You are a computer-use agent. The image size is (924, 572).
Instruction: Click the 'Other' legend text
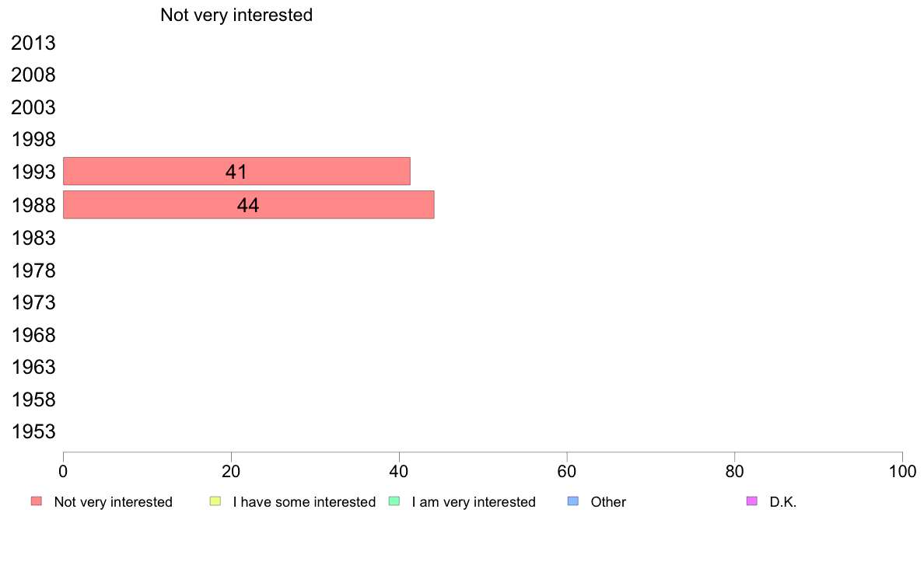point(608,502)
